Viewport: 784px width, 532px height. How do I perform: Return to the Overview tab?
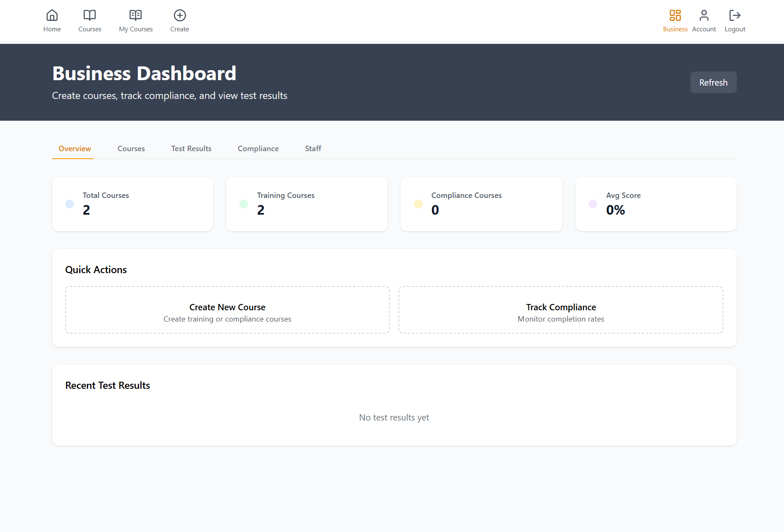coord(74,149)
